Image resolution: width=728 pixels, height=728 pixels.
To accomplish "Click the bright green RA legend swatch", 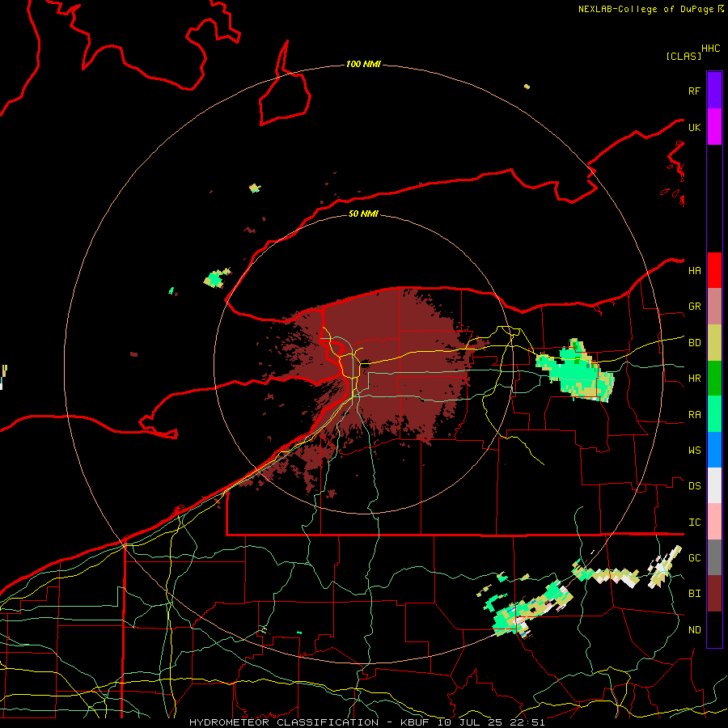I will click(x=714, y=414).
